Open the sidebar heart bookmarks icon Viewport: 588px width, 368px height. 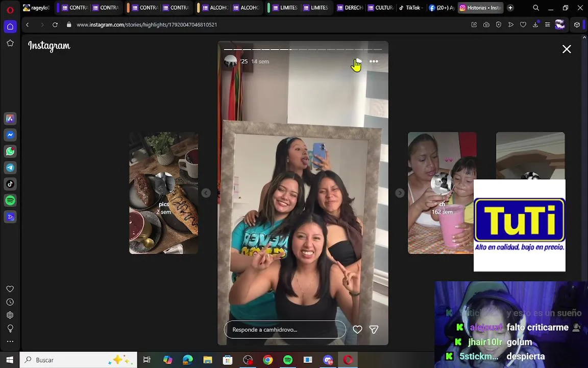point(10,289)
